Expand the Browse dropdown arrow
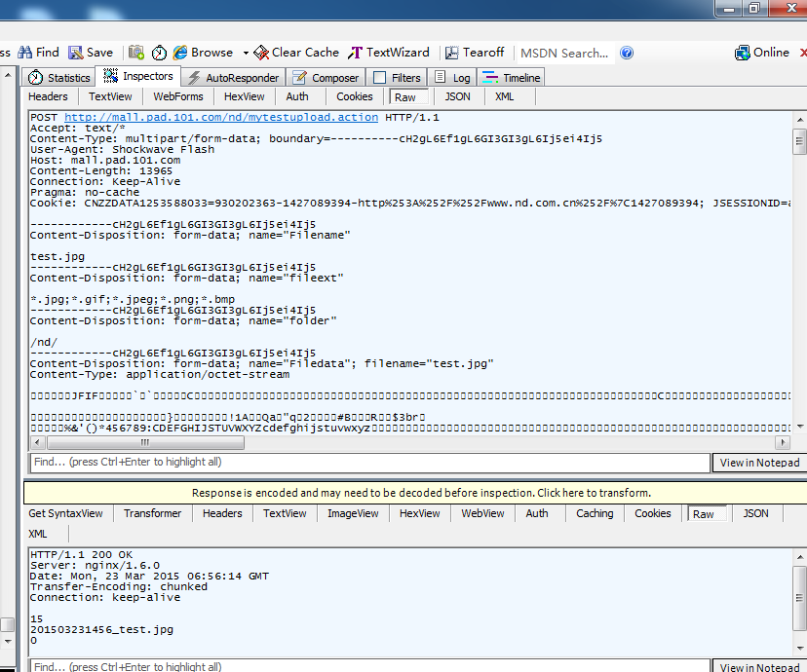 246,53
